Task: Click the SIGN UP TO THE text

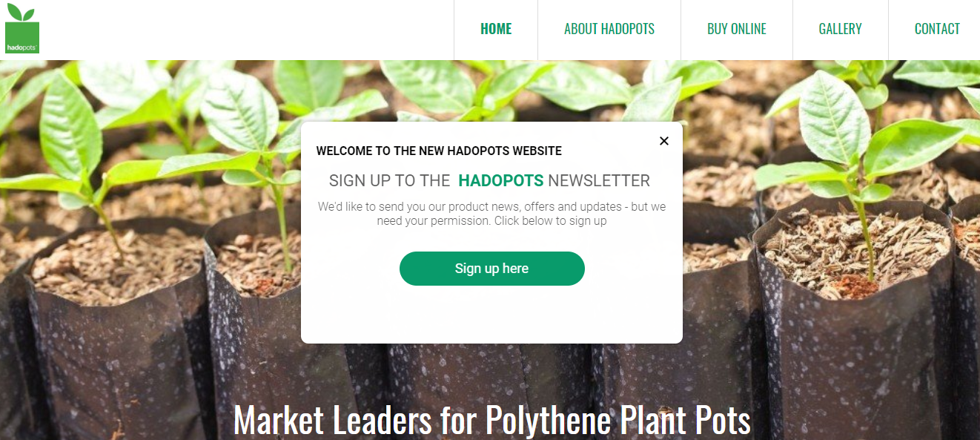Action: pos(390,180)
